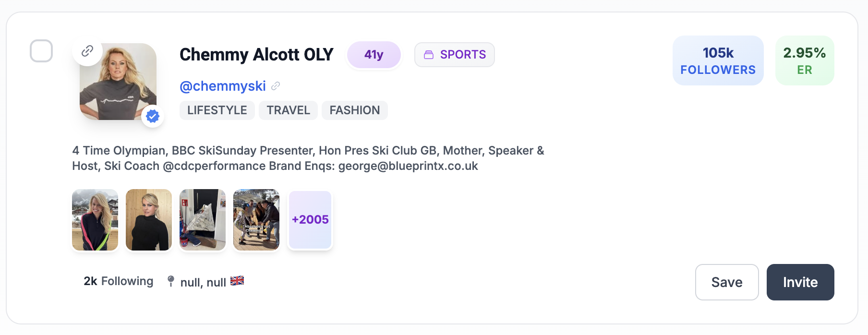
Task: Click the link icon beside @chemmyski
Action: [275, 86]
